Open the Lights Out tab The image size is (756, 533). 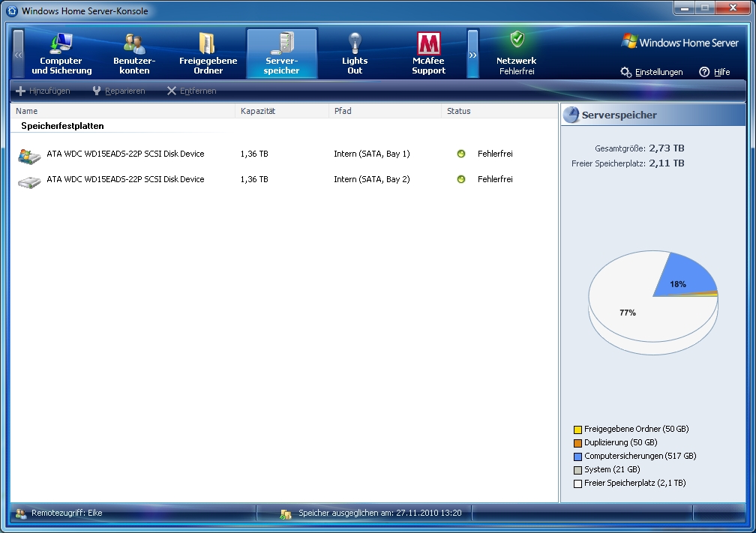(355, 53)
